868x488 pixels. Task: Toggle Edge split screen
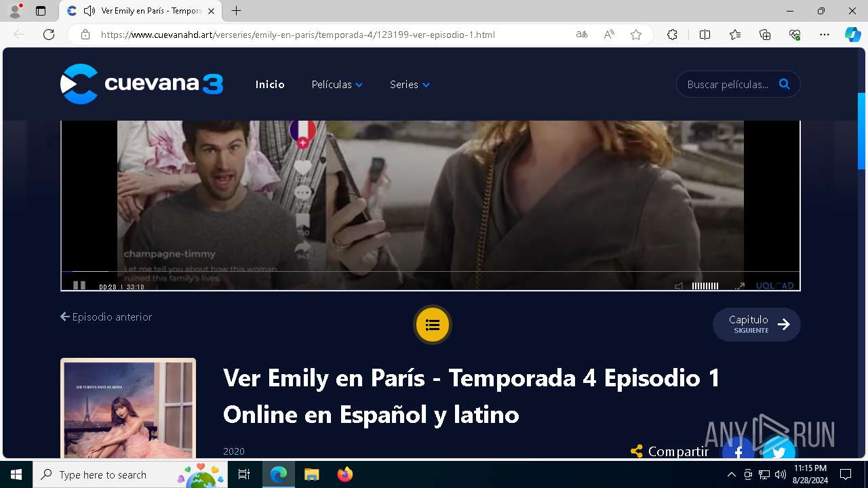(705, 35)
